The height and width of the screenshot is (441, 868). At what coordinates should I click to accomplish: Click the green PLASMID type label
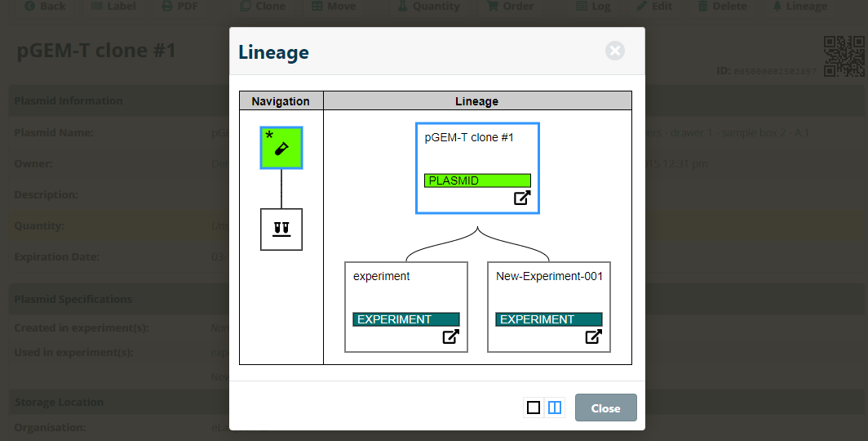(477, 180)
